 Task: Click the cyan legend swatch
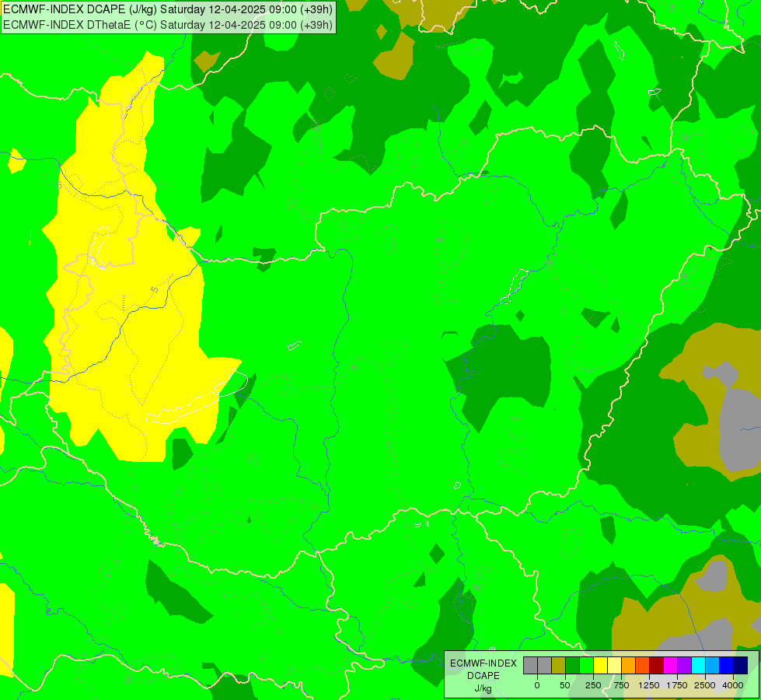point(698,665)
